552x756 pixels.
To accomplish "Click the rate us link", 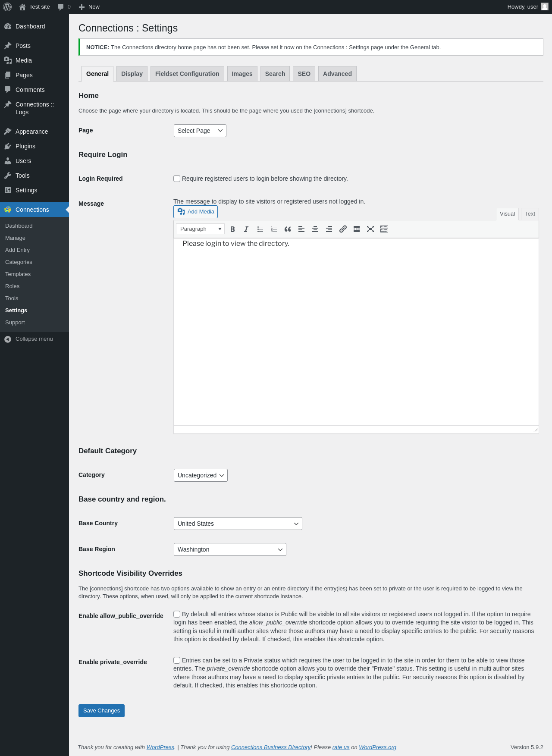I will (341, 747).
